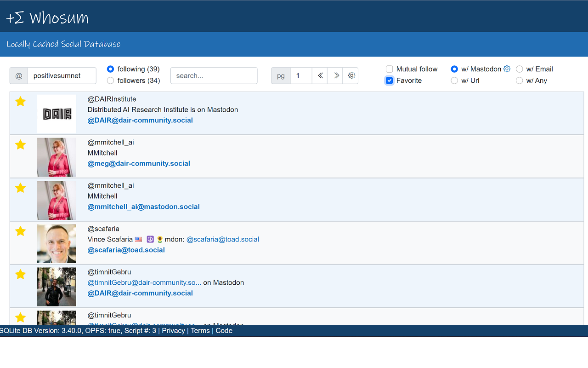Open Mastodon settings gear icon
This screenshot has width=588, height=368.
(x=507, y=69)
